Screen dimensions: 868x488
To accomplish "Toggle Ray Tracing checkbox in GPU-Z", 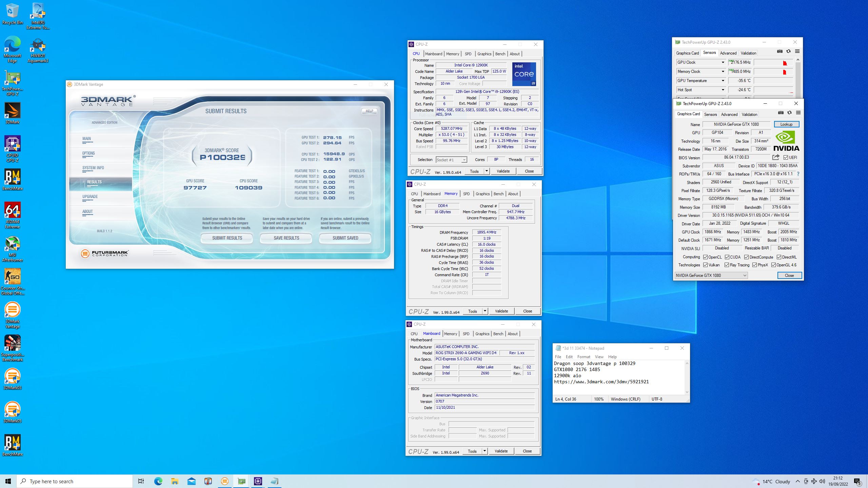I will [x=727, y=265].
